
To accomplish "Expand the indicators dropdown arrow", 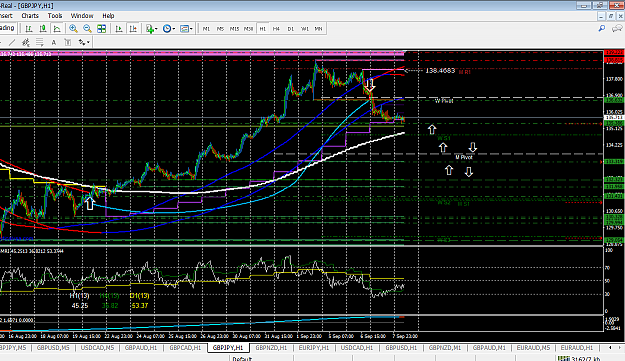I will click(x=156, y=29).
